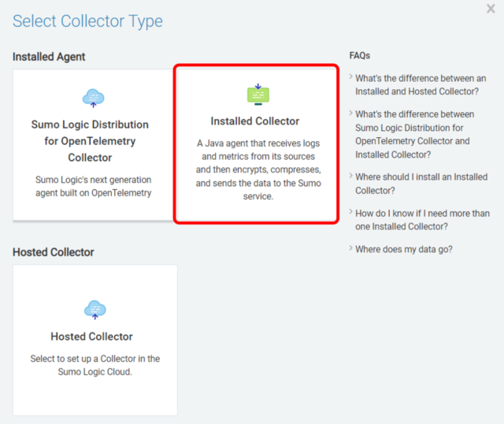504x424 pixels.
Task: Click chevron beside Installed and Hosted Collector FAQ
Action: [x=351, y=77]
